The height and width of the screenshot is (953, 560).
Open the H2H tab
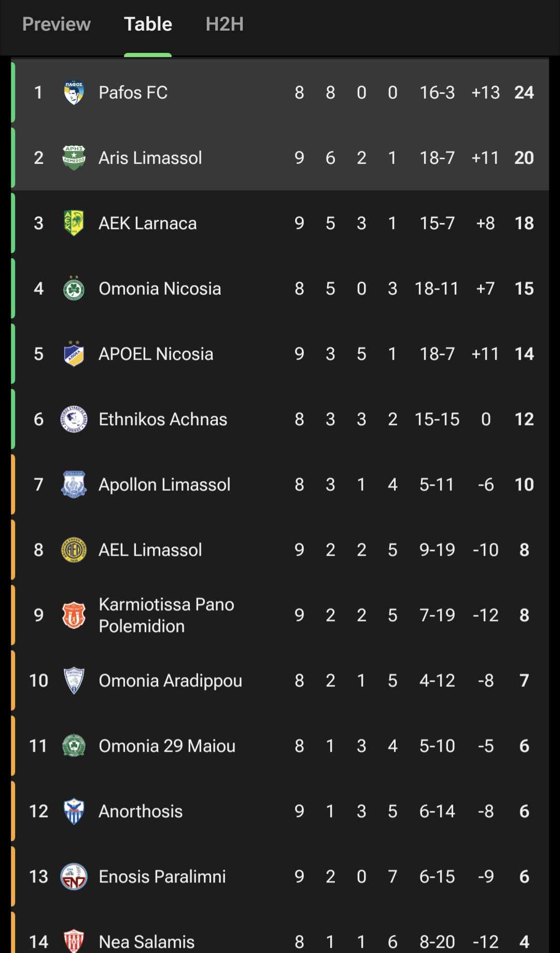pyautogui.click(x=225, y=24)
